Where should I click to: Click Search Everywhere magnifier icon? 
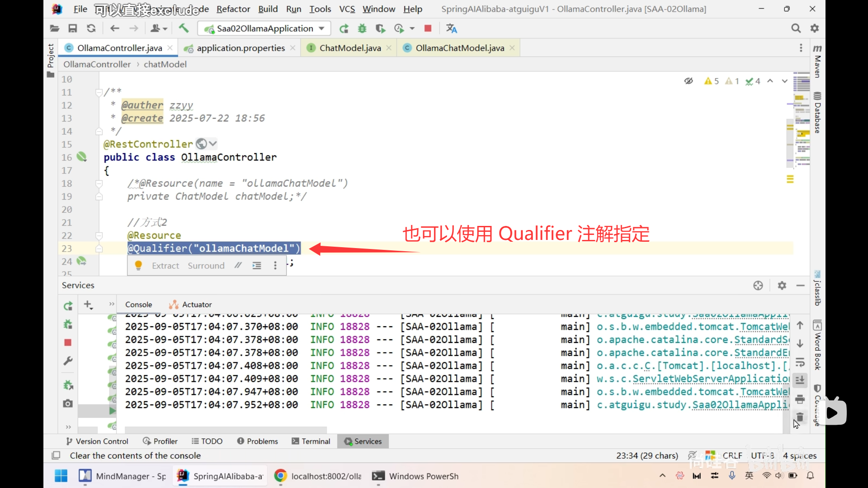click(x=796, y=28)
